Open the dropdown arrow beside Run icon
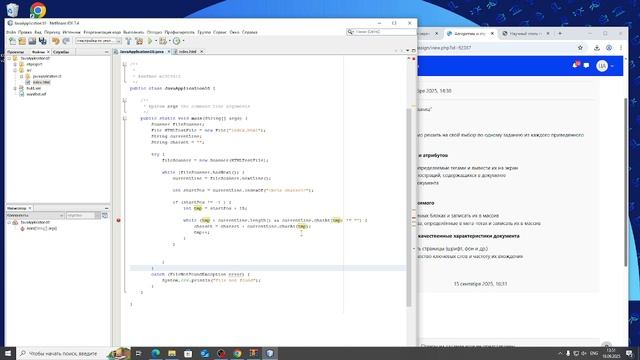Image resolution: width=640 pixels, height=360 pixels. (156, 41)
